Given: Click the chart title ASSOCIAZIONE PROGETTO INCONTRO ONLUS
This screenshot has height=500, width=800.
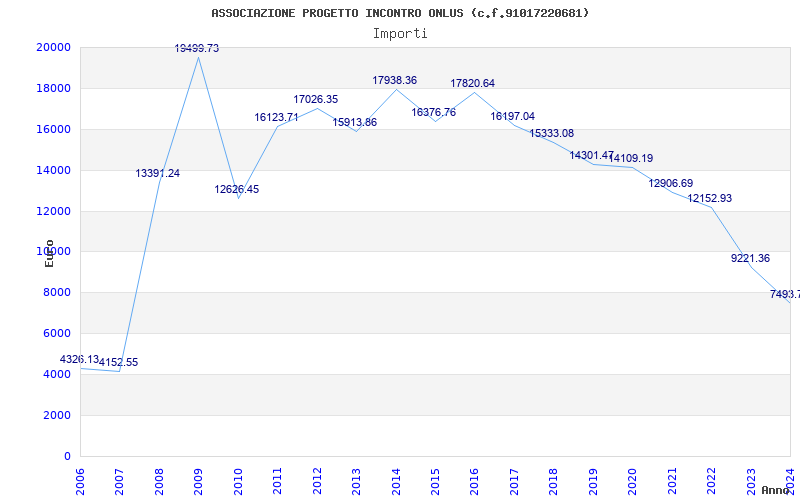Looking at the screenshot, I should point(400,13).
